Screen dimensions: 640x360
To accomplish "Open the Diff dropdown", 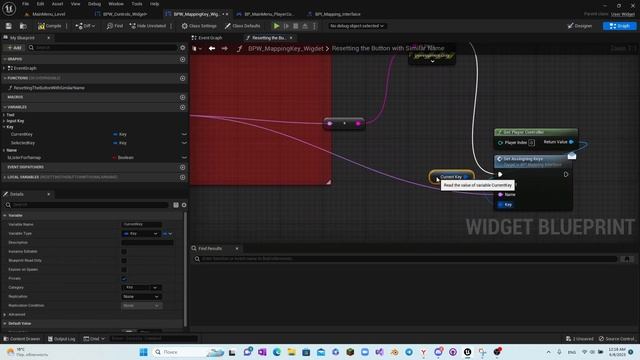I will pyautogui.click(x=85, y=26).
